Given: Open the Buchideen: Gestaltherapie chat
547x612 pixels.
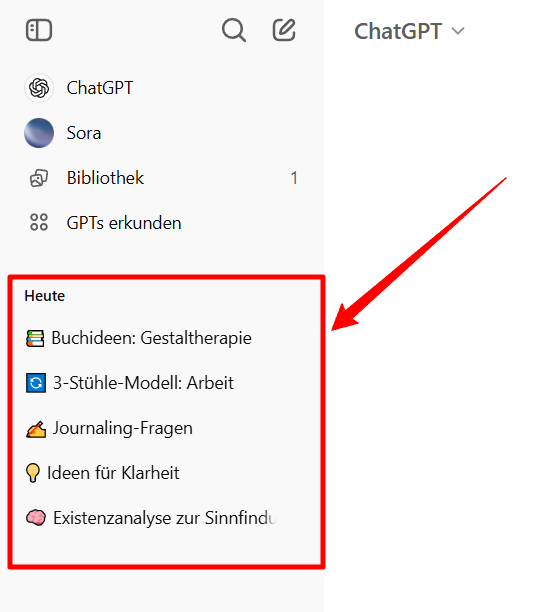Looking at the screenshot, I should [161, 338].
